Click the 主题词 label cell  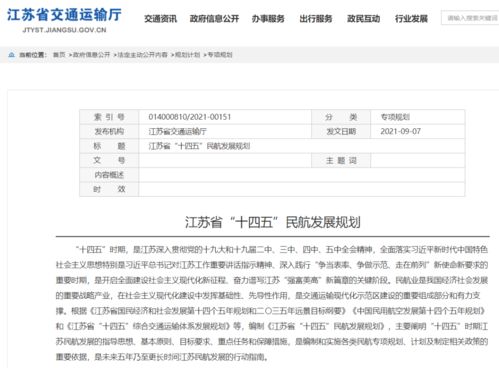tap(341, 160)
